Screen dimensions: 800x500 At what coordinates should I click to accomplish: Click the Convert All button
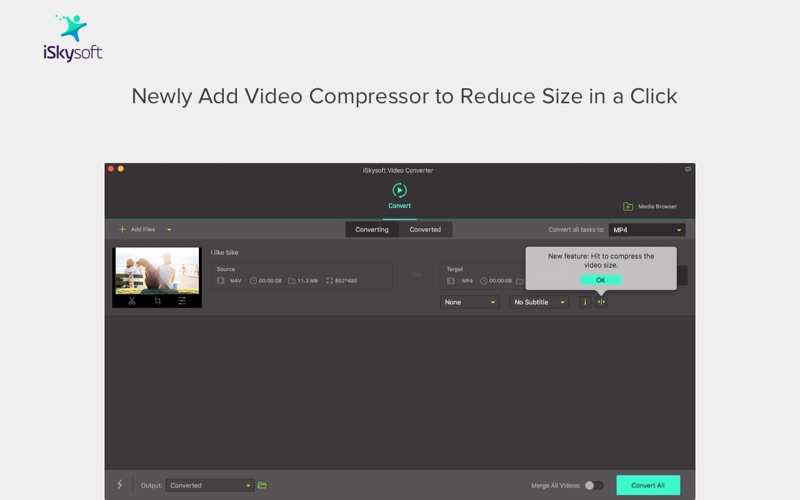648,485
